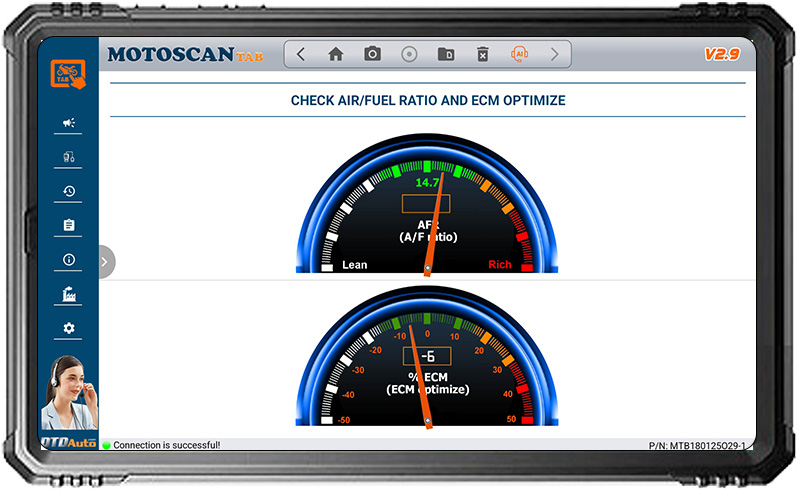800x489 pixels.
Task: Open saved files folder icon
Action: pyautogui.click(x=446, y=54)
